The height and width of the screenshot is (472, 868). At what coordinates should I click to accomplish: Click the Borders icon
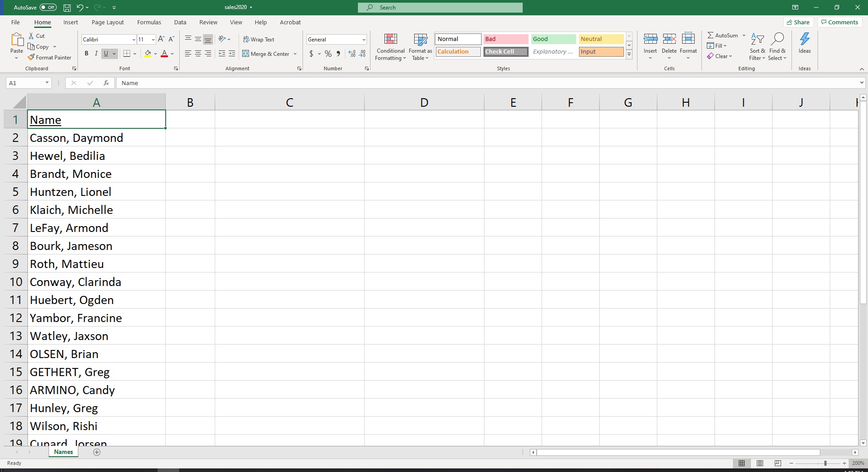127,54
